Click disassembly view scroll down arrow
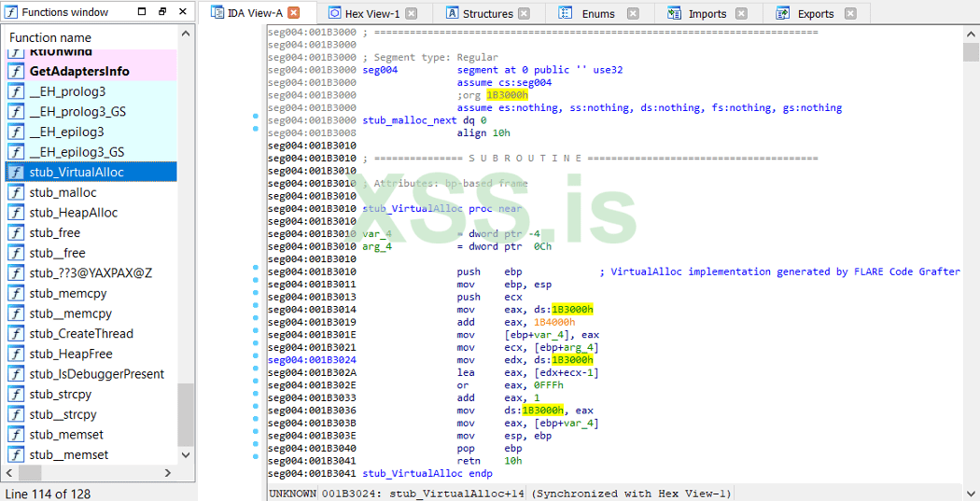 coord(971,492)
